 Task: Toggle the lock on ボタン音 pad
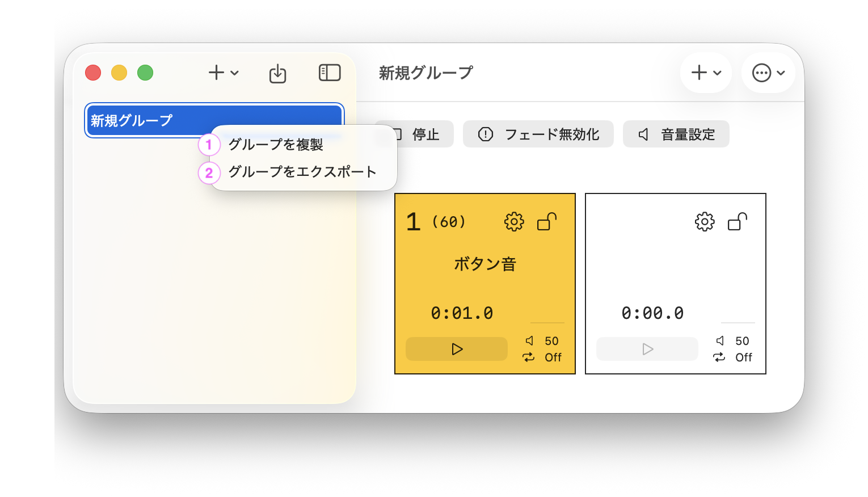(547, 221)
